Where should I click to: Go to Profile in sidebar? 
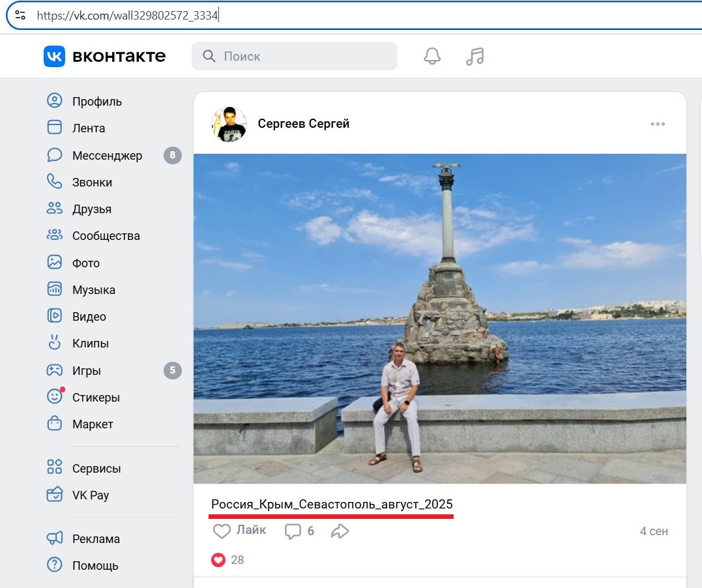coord(96,102)
